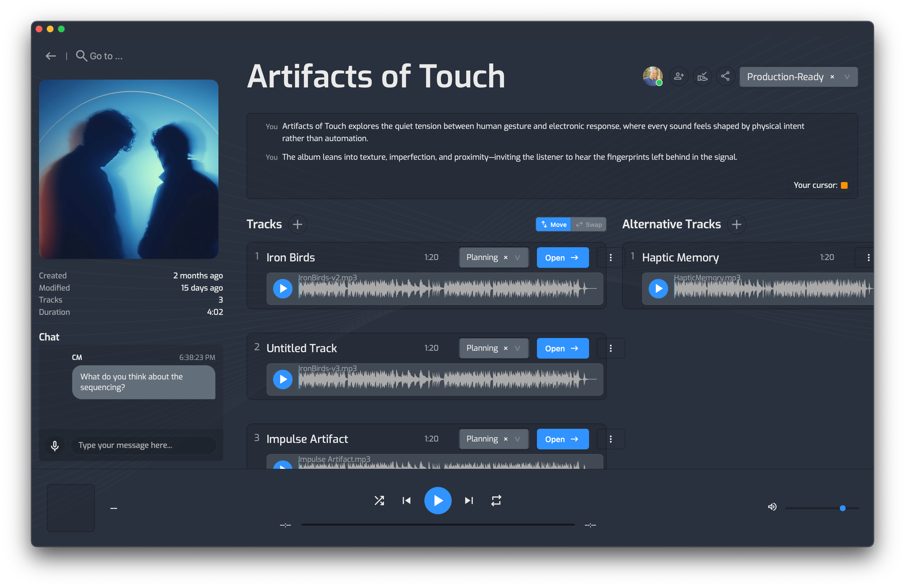
Task: Open Untitled Track more options menu
Action: [611, 348]
